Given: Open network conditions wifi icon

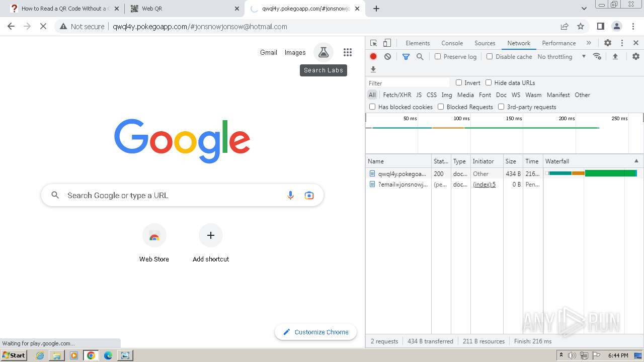Looking at the screenshot, I should pos(597,56).
